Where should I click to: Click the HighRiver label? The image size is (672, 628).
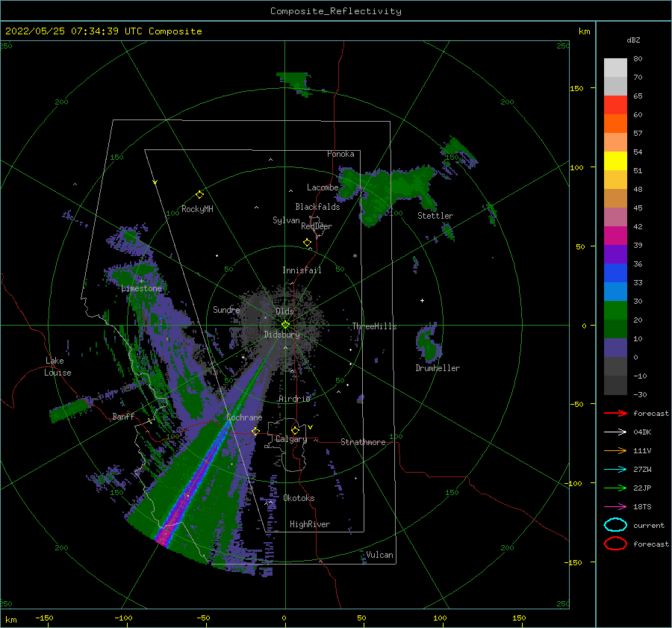pos(310,524)
